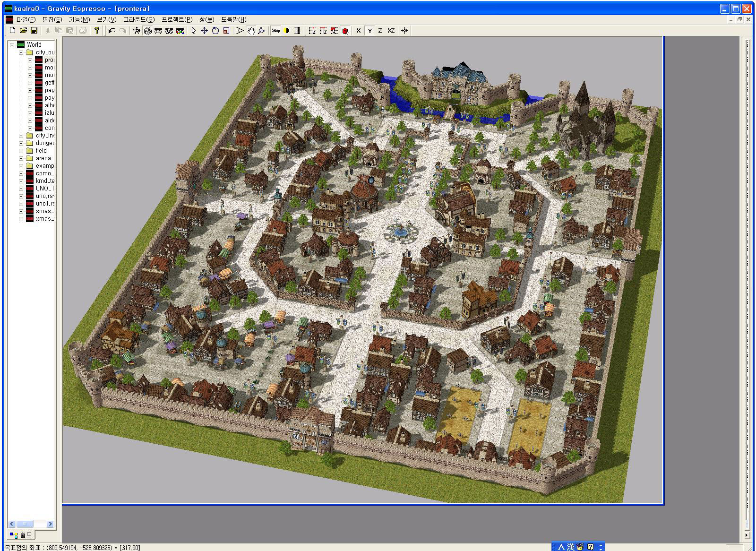This screenshot has width=756, height=551.
Task: Click the first dashed-grid selection icon
Action: (x=312, y=30)
